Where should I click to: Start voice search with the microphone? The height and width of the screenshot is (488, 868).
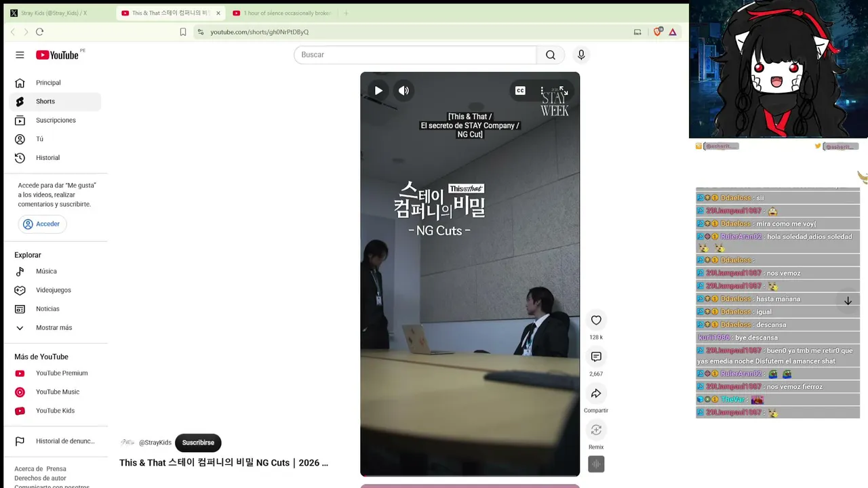click(581, 55)
